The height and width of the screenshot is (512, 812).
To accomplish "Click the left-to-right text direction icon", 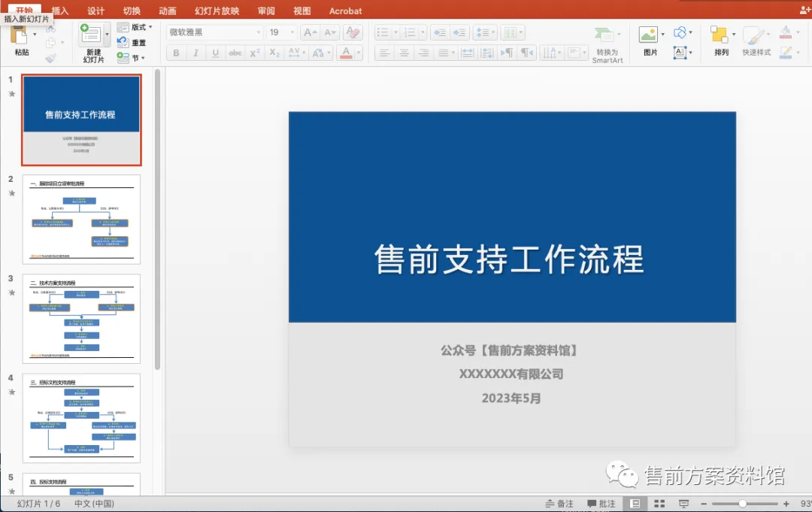I will point(507,53).
